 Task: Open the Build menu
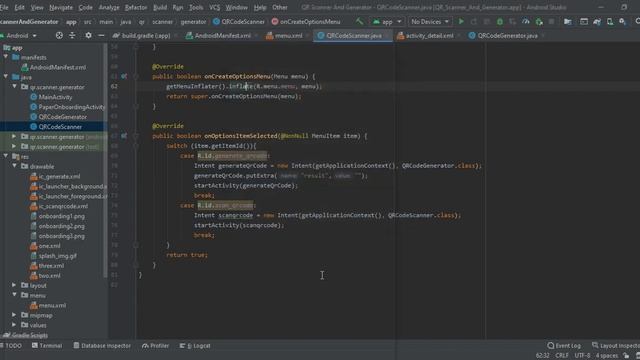click(160, 7)
